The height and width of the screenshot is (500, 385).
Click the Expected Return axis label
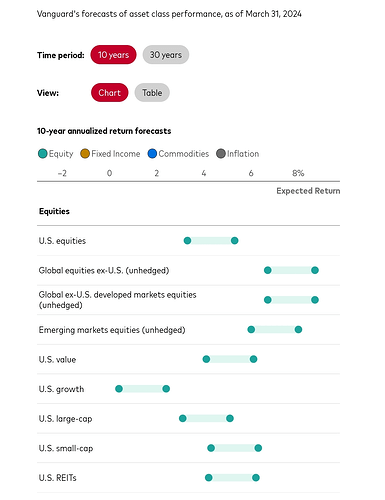[x=308, y=191]
